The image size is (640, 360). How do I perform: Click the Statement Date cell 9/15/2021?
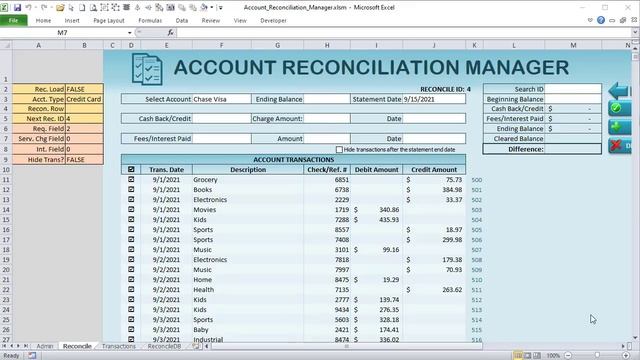tap(434, 99)
